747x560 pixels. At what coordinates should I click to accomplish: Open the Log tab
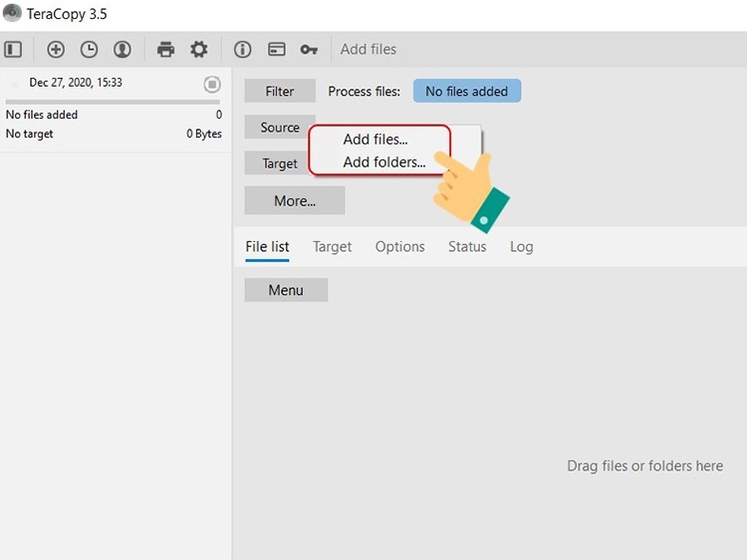click(522, 247)
